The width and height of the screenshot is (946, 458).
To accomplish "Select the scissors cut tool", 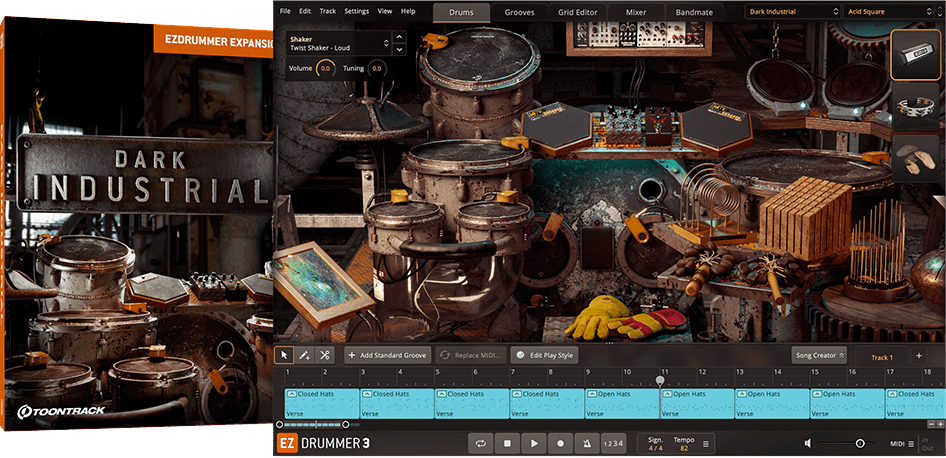I will pyautogui.click(x=325, y=355).
